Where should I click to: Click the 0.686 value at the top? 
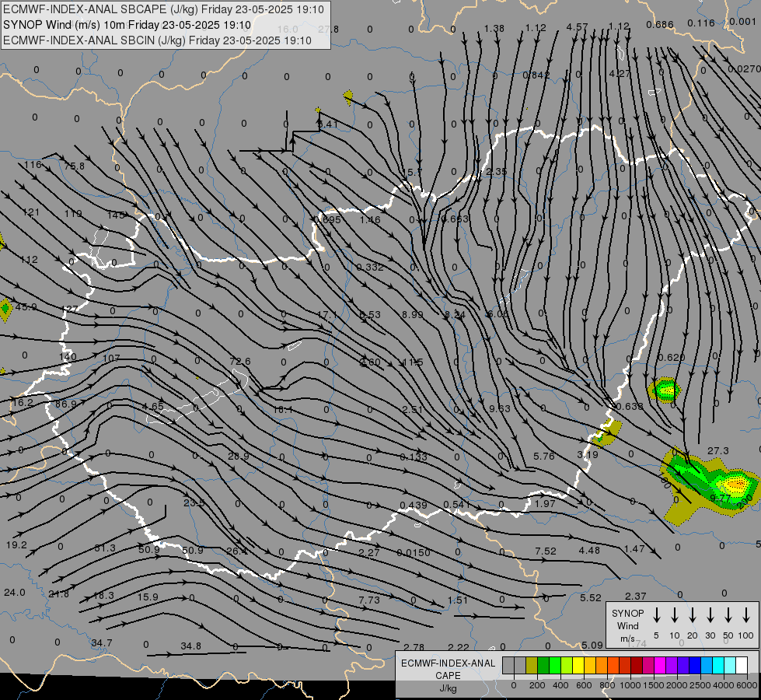(x=660, y=24)
